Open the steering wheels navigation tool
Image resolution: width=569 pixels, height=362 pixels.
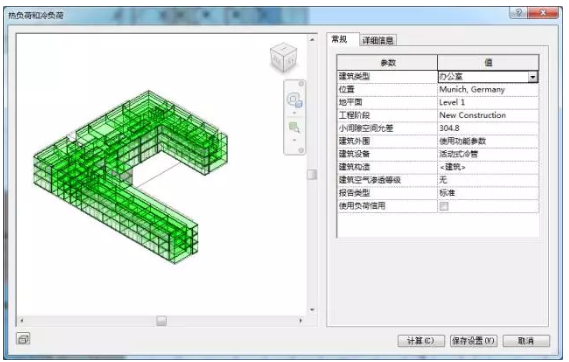coord(294,100)
